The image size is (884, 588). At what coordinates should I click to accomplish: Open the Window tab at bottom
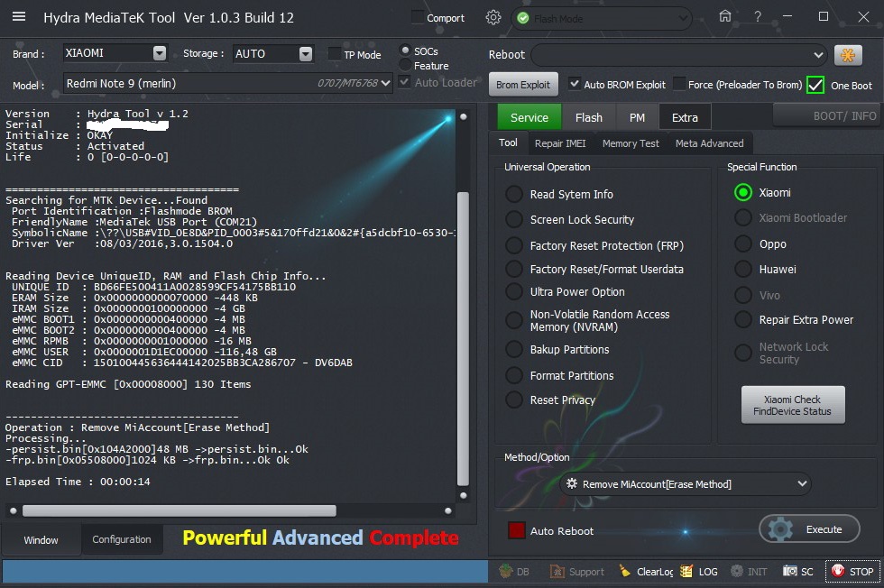pyautogui.click(x=41, y=539)
